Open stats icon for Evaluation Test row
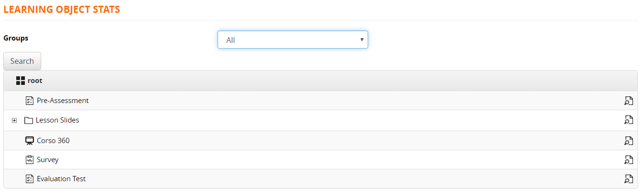The width and height of the screenshot is (644, 196). pos(628,179)
